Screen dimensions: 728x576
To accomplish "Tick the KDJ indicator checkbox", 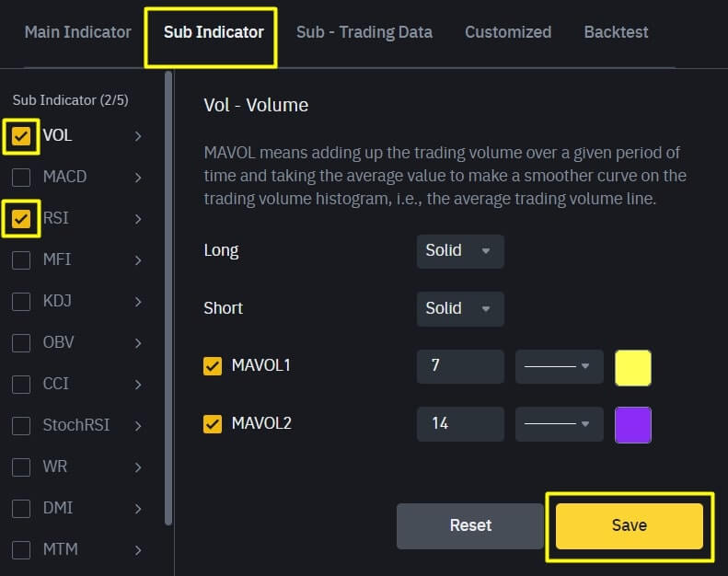I will (x=21, y=302).
